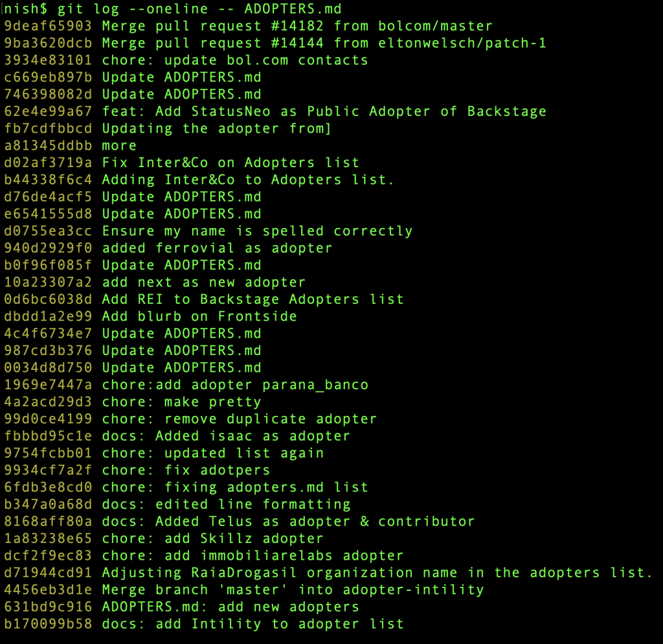Click commit hash 10a23307a2

[48, 282]
